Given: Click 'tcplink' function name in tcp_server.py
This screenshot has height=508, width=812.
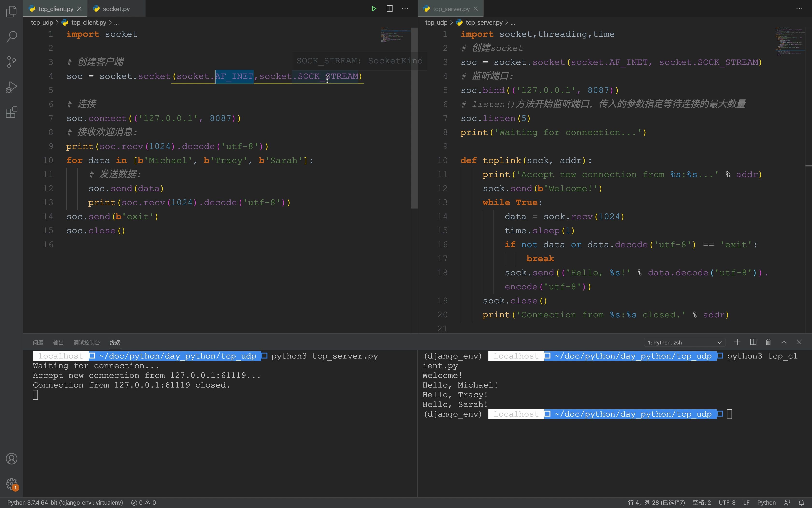Looking at the screenshot, I should (502, 160).
